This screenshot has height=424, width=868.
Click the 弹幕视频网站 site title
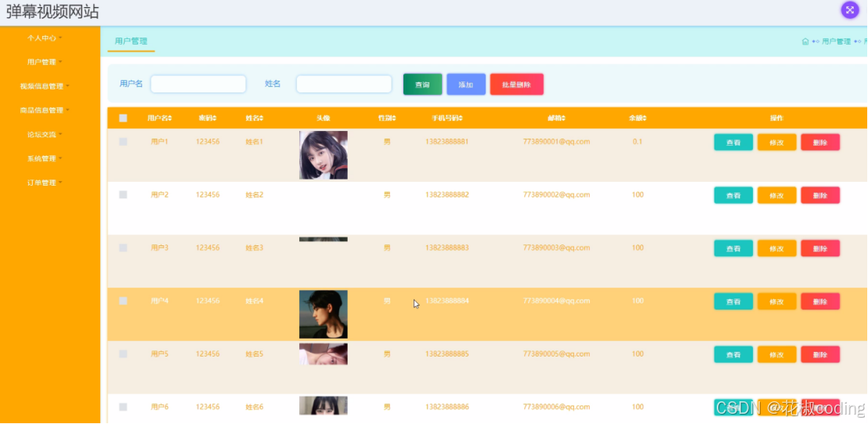[52, 12]
